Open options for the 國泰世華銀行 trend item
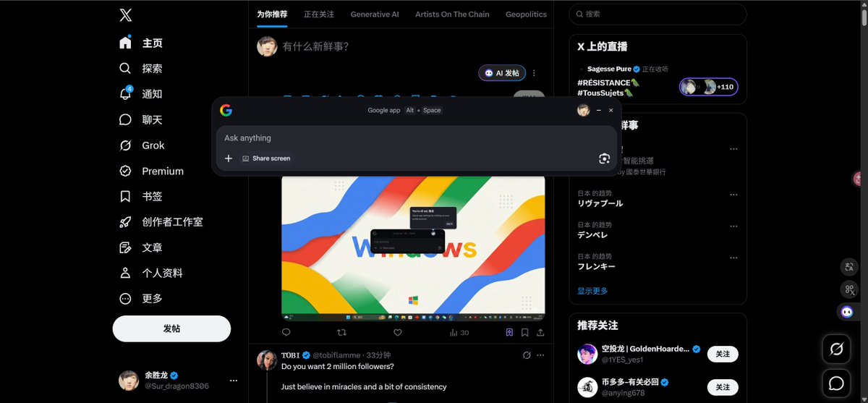 733,149
